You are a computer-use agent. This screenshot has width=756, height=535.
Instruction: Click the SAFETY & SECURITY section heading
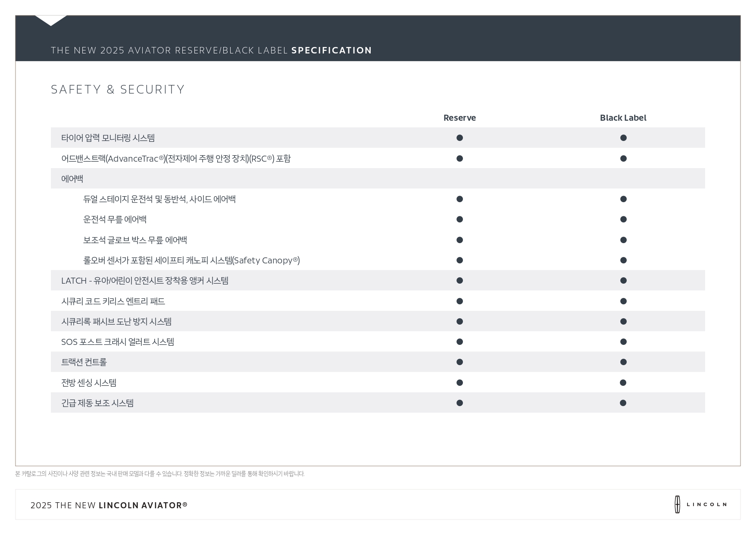pyautogui.click(x=118, y=89)
